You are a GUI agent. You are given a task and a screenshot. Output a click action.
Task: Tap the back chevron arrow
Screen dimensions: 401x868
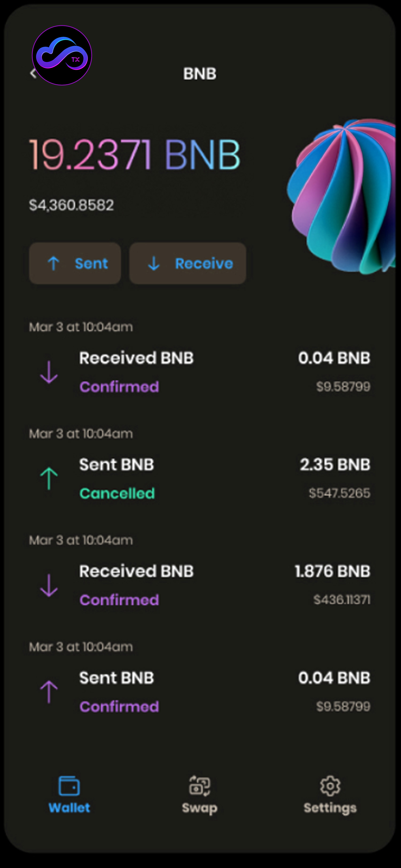33,73
